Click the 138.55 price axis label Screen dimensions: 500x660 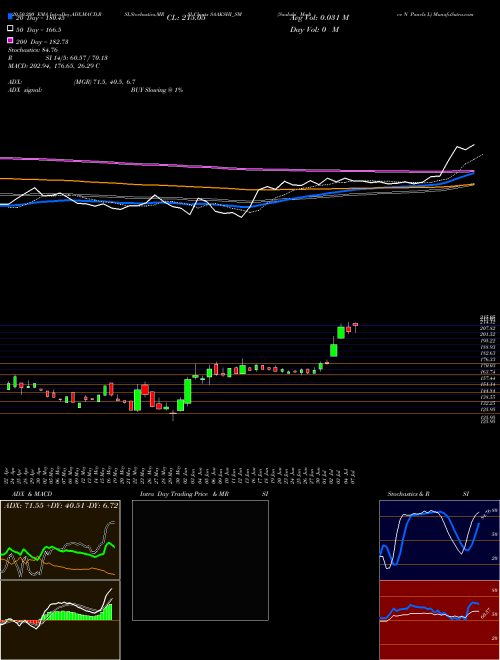(488, 397)
